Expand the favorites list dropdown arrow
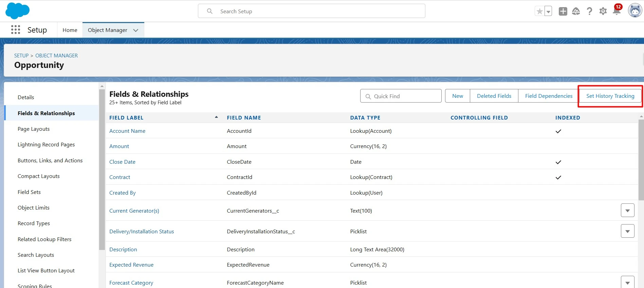This screenshot has width=644, height=288. point(548,12)
